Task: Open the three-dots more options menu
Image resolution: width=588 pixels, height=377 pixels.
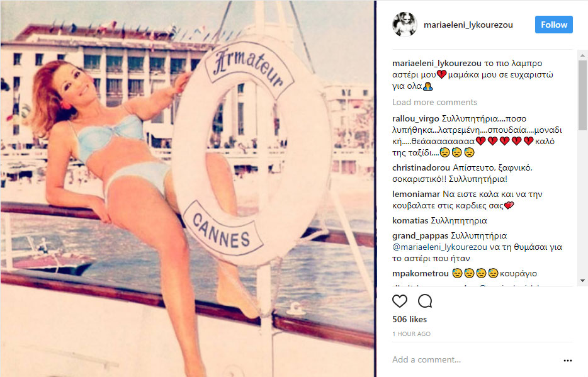Action: tap(568, 361)
